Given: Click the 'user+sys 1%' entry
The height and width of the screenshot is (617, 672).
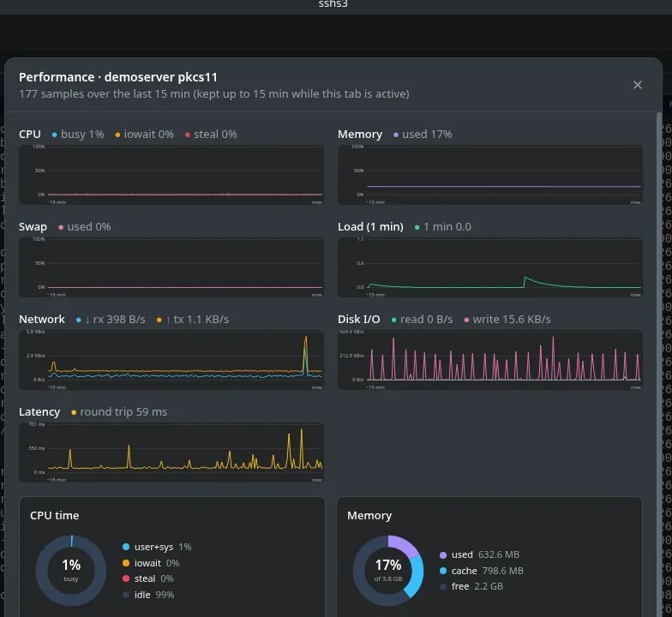Looking at the screenshot, I should point(157,547).
